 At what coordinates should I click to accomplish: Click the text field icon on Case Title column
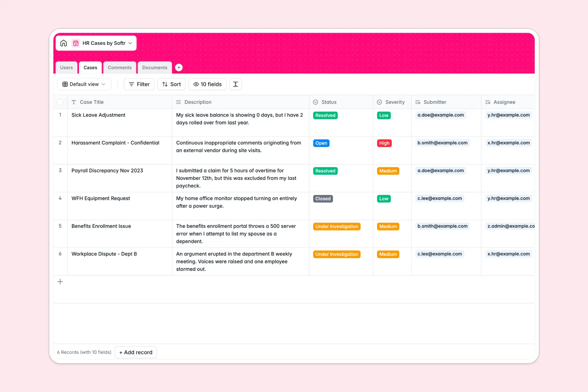tap(74, 102)
